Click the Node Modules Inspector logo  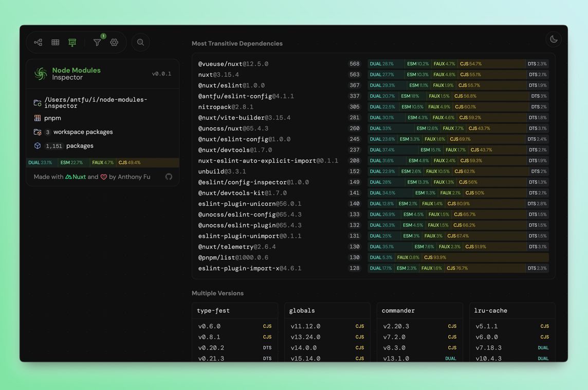pyautogui.click(x=41, y=74)
